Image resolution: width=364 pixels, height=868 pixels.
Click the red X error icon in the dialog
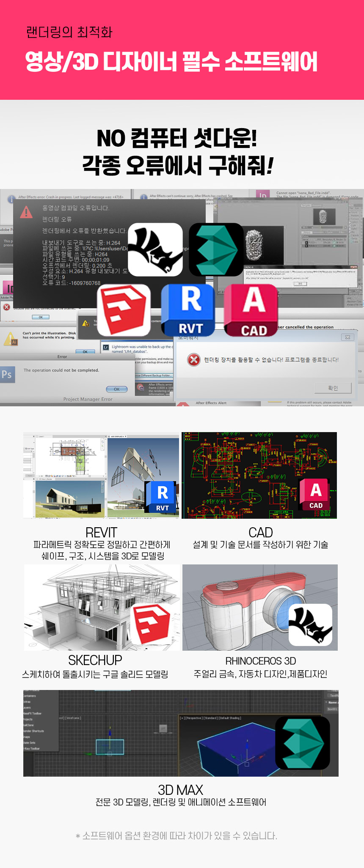point(194,360)
